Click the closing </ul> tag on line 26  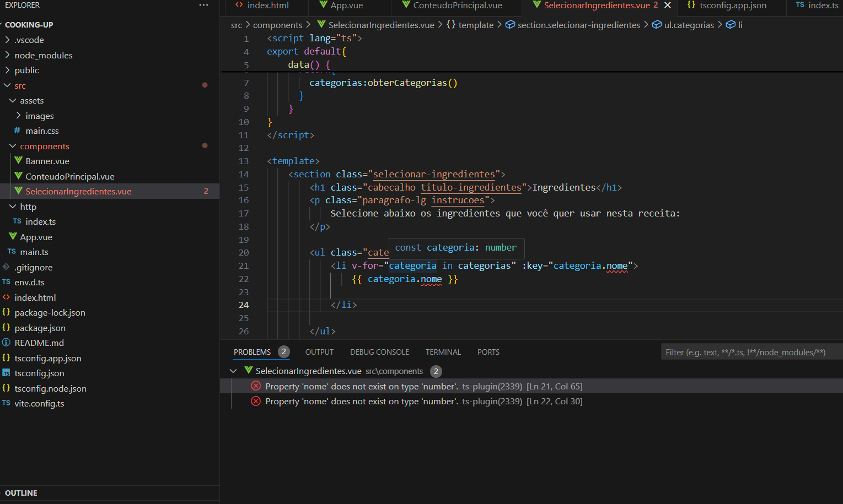(323, 331)
